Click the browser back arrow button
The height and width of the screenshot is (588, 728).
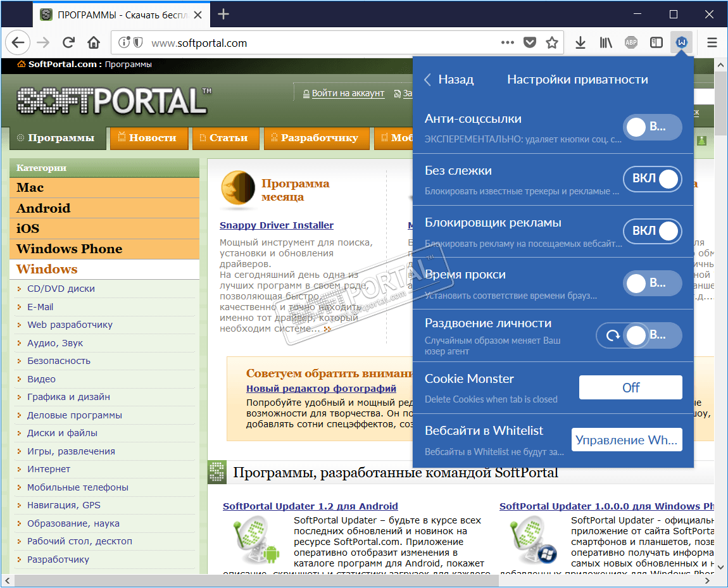[x=18, y=42]
